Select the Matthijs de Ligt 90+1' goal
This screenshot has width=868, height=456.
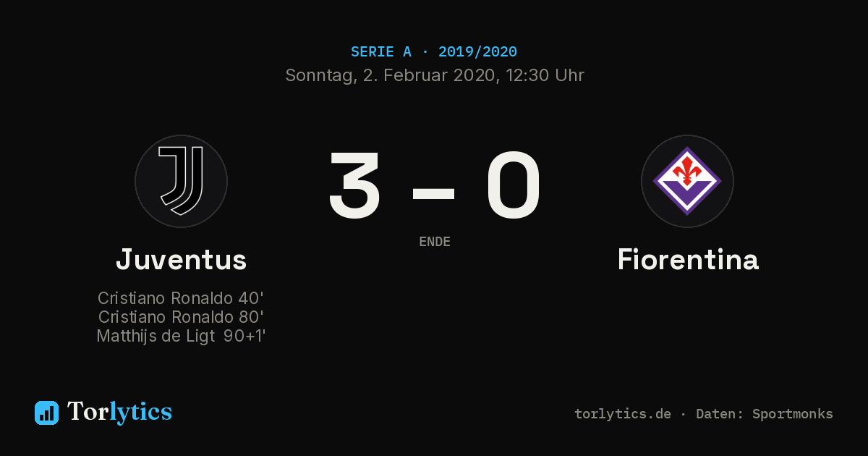point(181,336)
